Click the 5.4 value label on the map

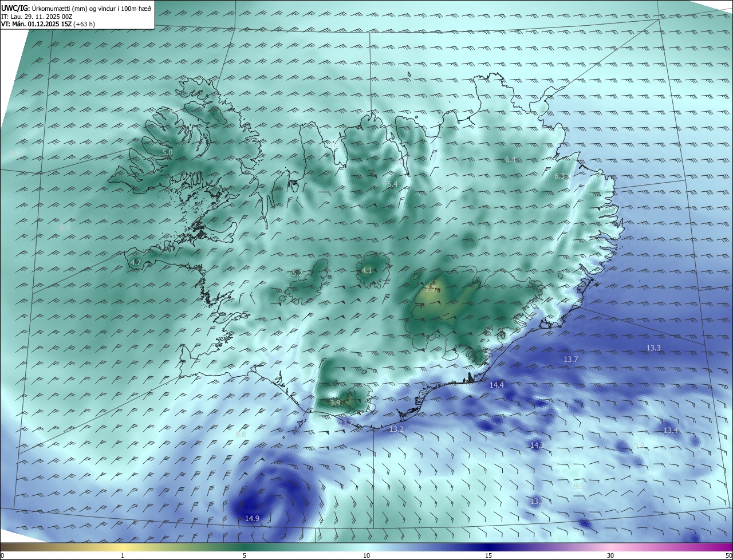point(392,184)
